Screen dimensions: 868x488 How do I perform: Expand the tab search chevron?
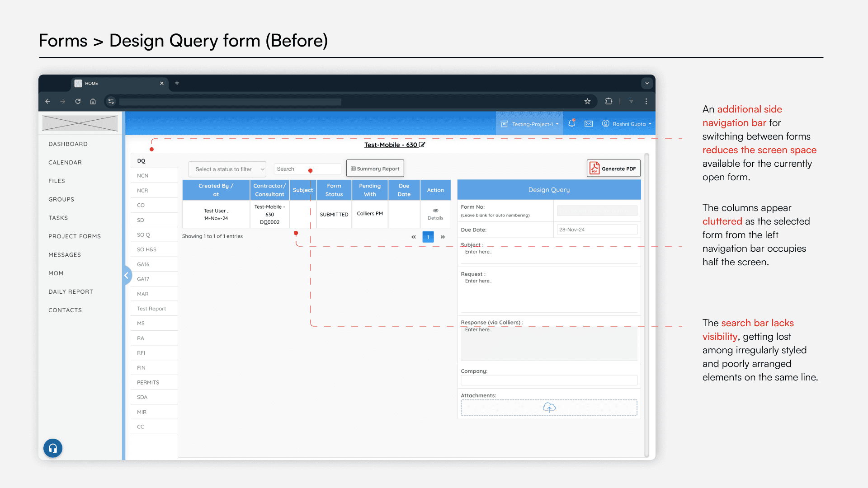647,83
